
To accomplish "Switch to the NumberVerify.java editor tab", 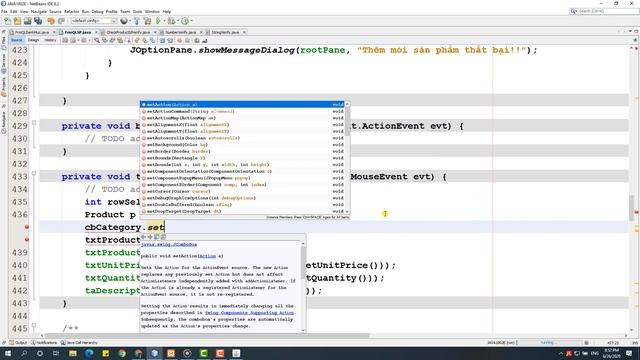I will (180, 32).
